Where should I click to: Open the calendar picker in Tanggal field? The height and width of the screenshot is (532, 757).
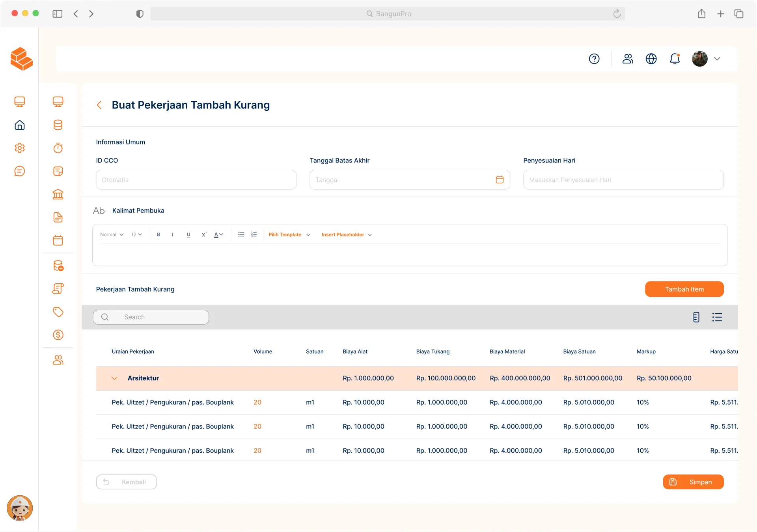click(500, 180)
